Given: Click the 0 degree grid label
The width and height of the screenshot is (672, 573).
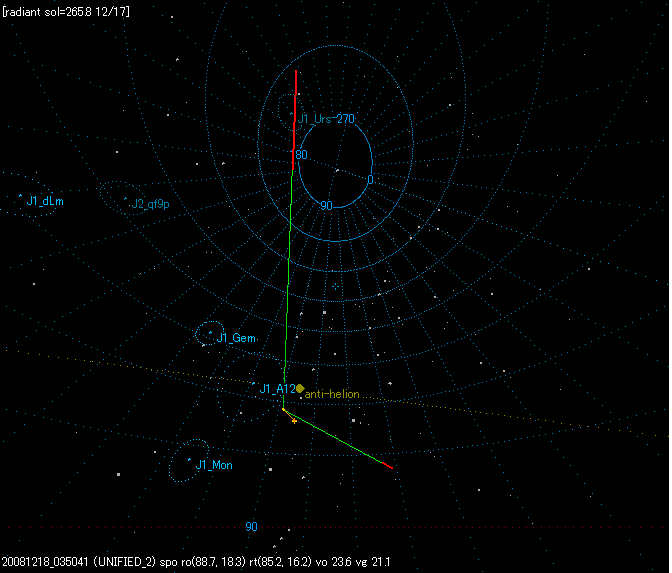Looking at the screenshot, I should (370, 180).
